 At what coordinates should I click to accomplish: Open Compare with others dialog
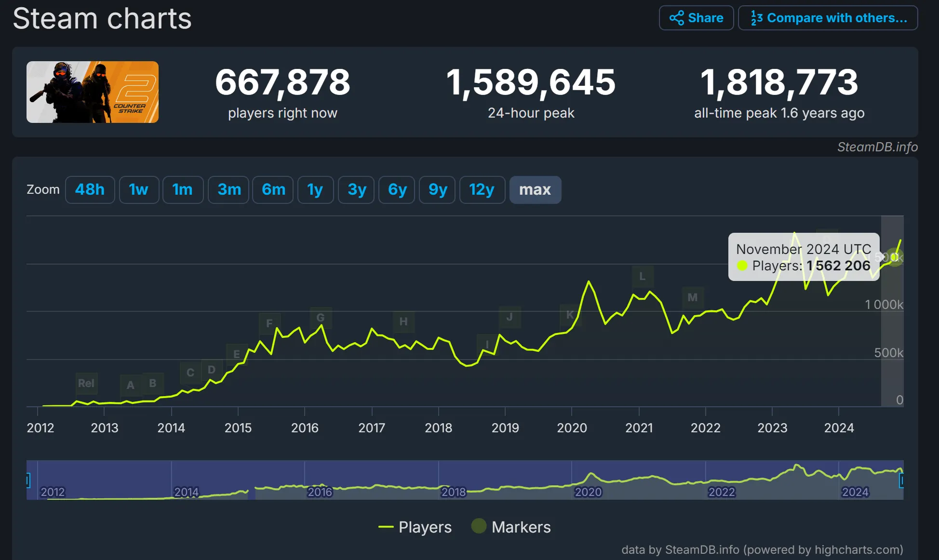click(828, 18)
